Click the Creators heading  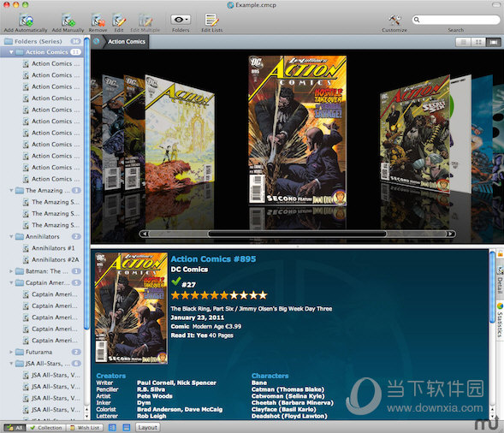tap(111, 376)
